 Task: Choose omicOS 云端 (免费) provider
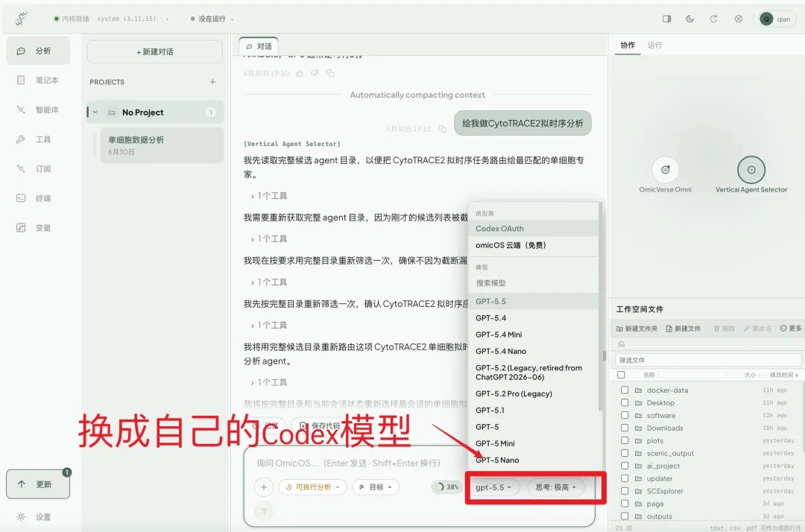(534, 245)
